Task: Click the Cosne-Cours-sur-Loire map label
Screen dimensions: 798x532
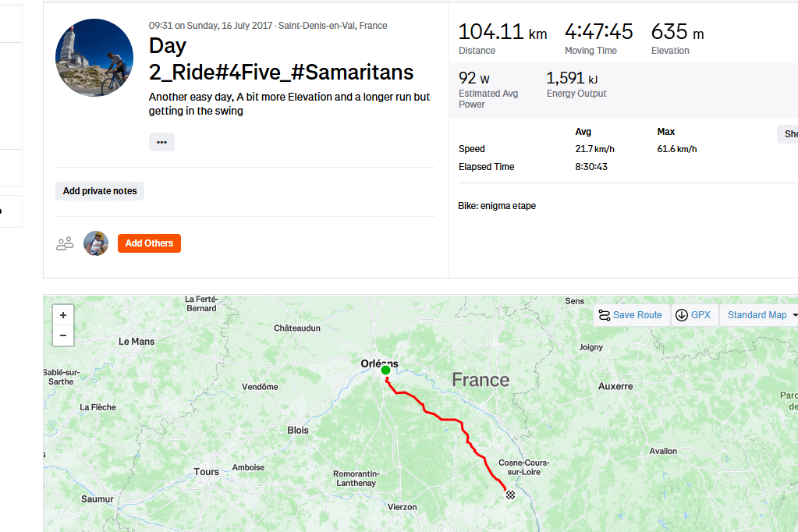Action: tap(523, 467)
